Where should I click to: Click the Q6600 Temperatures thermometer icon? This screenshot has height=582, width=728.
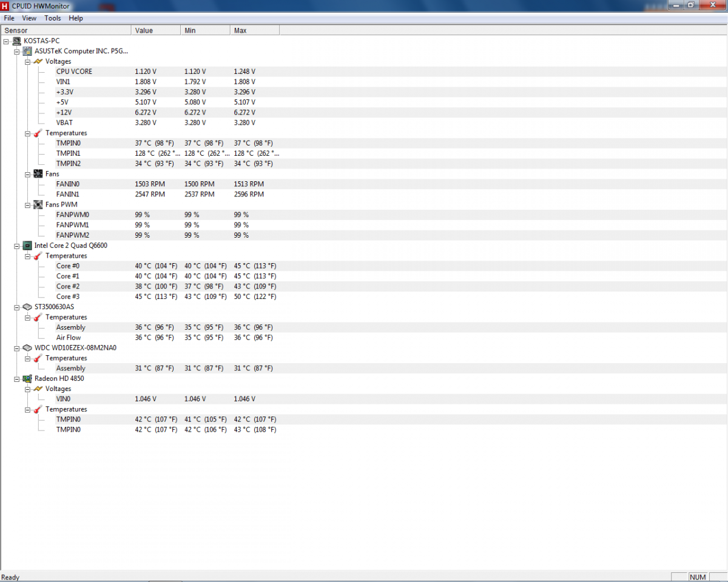38,256
